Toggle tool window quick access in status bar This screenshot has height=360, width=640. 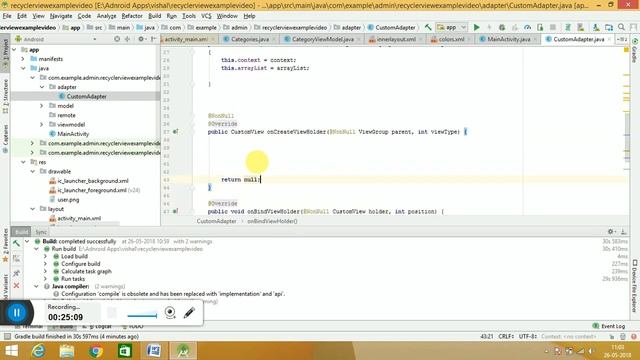click(7, 336)
